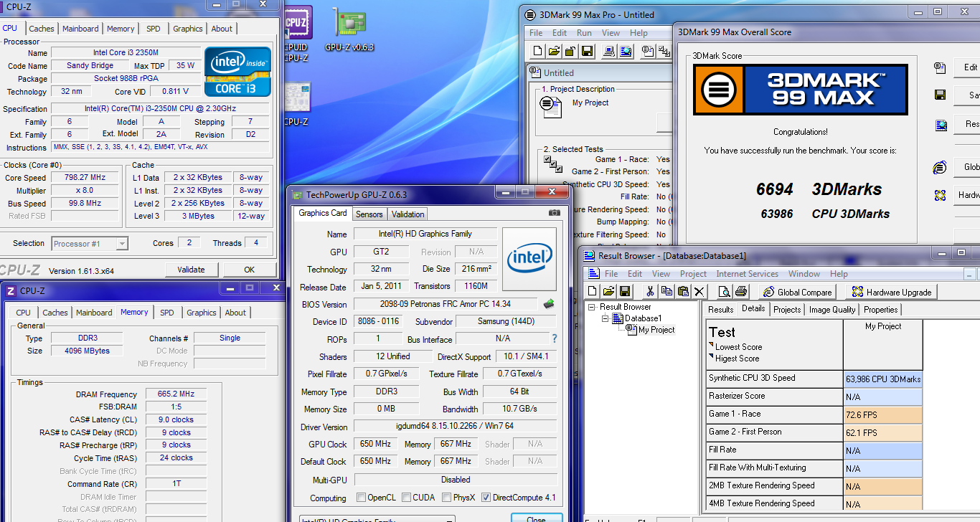Click the computer icon in the 3DMark Pro toolbar
The height and width of the screenshot is (522, 980).
(x=608, y=51)
